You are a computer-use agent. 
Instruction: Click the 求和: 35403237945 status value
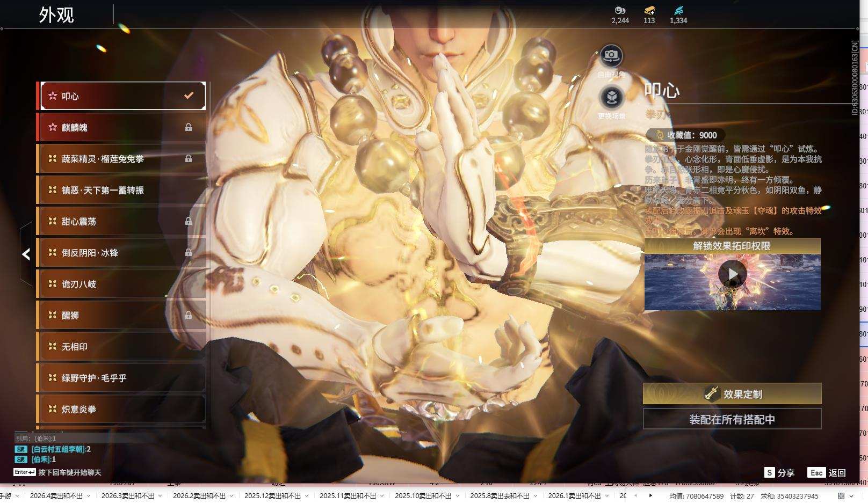click(790, 496)
